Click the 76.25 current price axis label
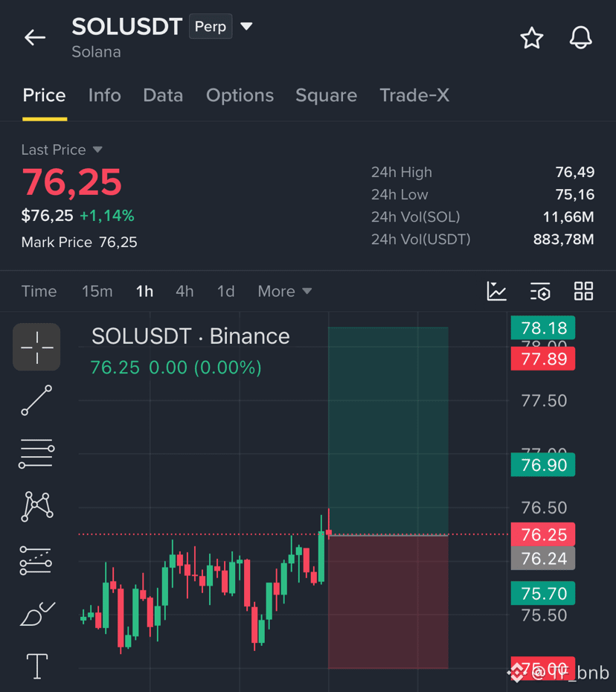 click(x=543, y=534)
